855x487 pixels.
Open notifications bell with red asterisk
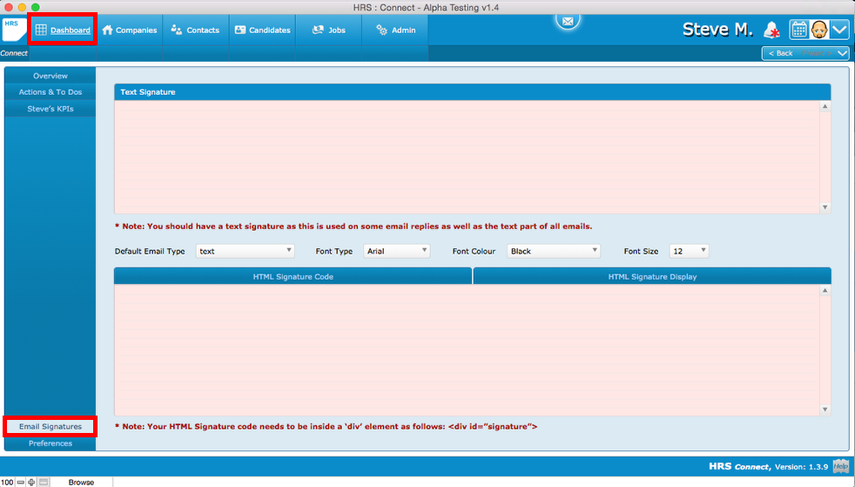pos(772,30)
